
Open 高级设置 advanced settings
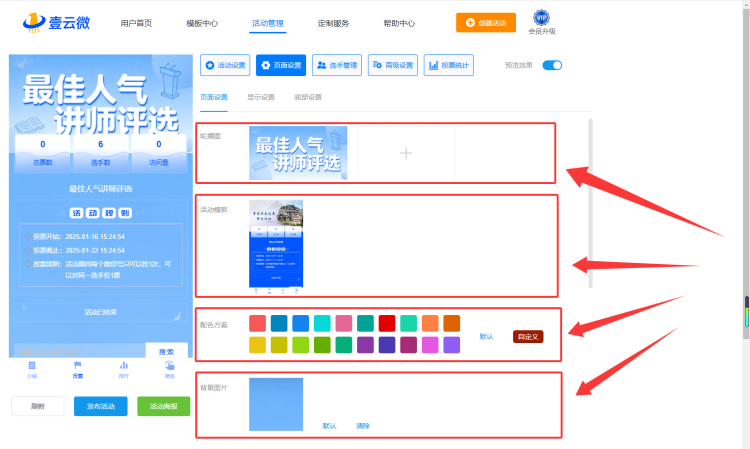click(393, 65)
